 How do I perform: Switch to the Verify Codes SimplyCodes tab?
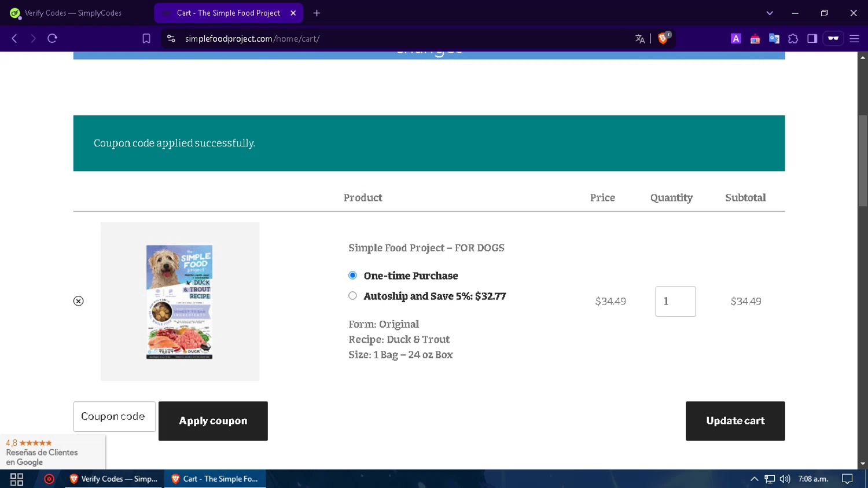[x=73, y=13]
